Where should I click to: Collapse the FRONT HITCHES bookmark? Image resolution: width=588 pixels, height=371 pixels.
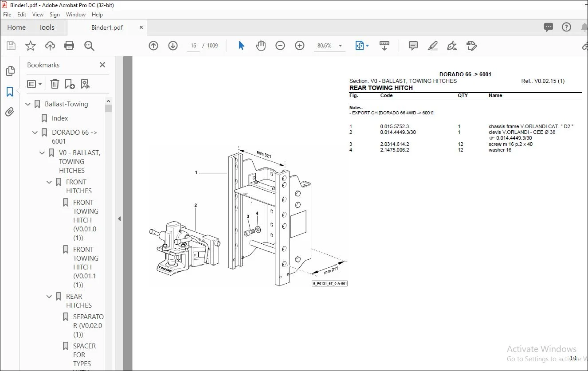point(50,182)
